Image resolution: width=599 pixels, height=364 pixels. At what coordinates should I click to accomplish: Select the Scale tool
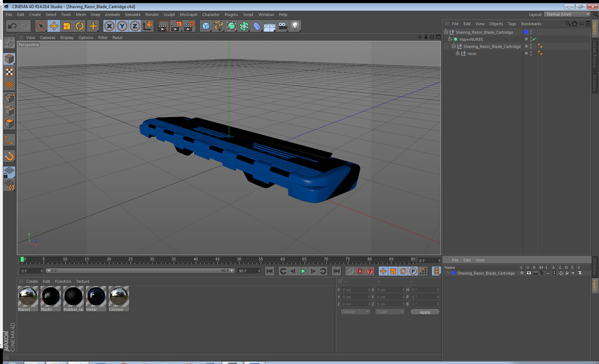tap(67, 26)
